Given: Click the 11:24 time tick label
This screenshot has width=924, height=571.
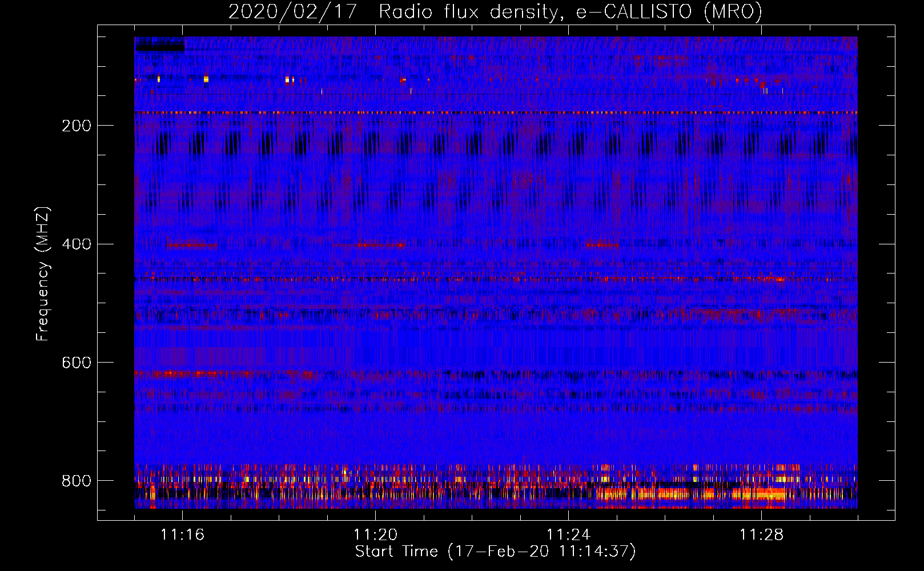Looking at the screenshot, I should pos(569,535).
